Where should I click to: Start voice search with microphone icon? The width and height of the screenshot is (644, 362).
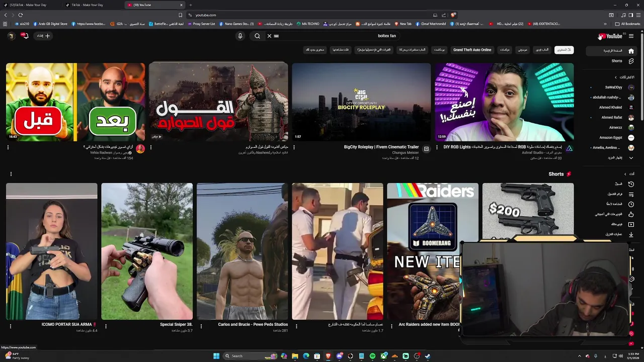click(x=240, y=36)
